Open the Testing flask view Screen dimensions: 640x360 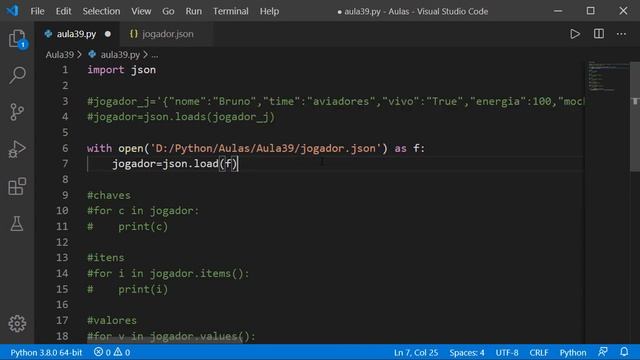[x=17, y=224]
